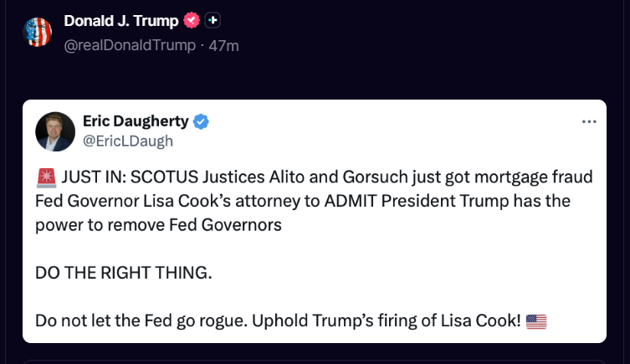
Task: Click the "power to remove Fed Governors" line
Action: (157, 225)
